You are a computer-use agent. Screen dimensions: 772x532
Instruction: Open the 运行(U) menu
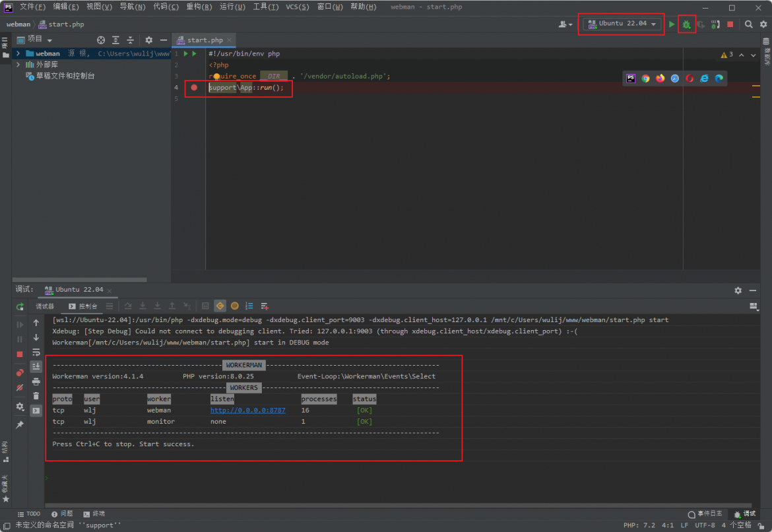[232, 7]
